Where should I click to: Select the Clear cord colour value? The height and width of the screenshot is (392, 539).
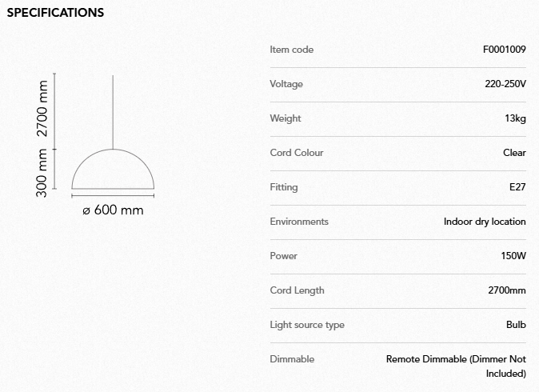(514, 153)
